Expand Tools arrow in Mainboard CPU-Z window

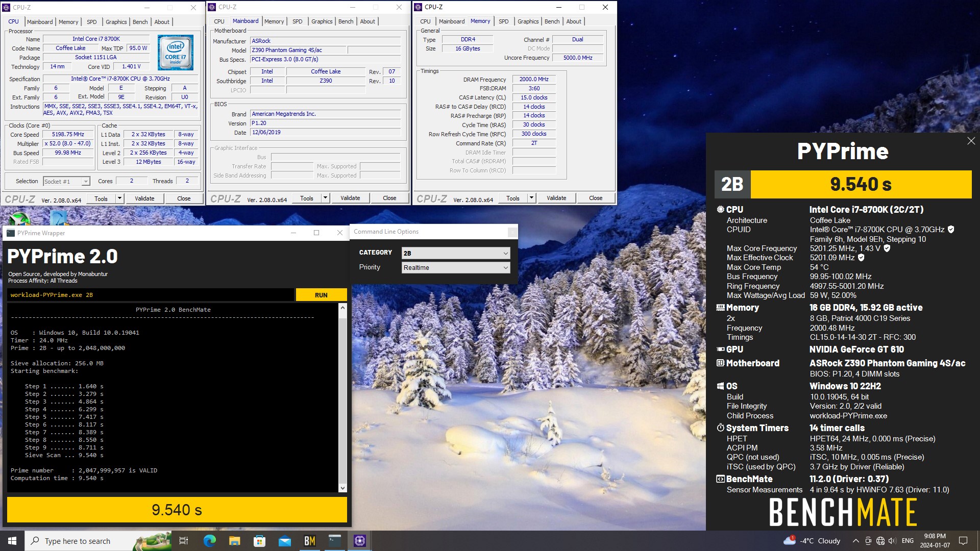(x=325, y=198)
